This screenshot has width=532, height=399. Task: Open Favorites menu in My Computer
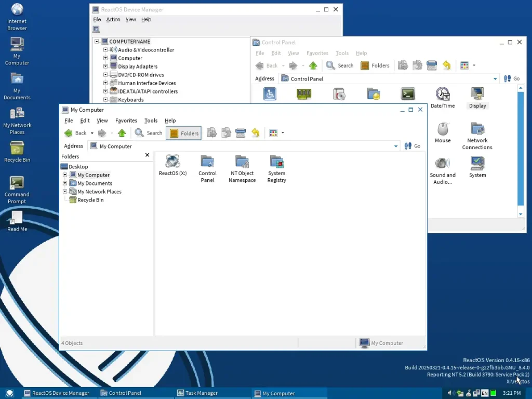coord(126,121)
